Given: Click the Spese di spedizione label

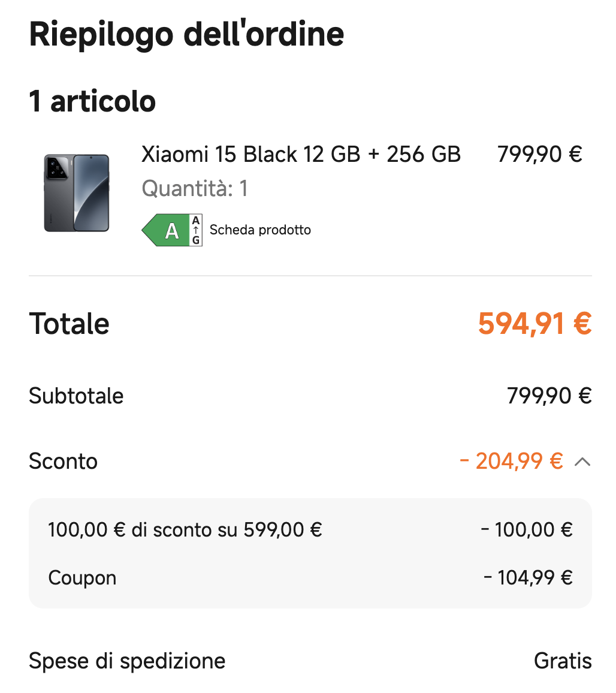Looking at the screenshot, I should 127,661.
